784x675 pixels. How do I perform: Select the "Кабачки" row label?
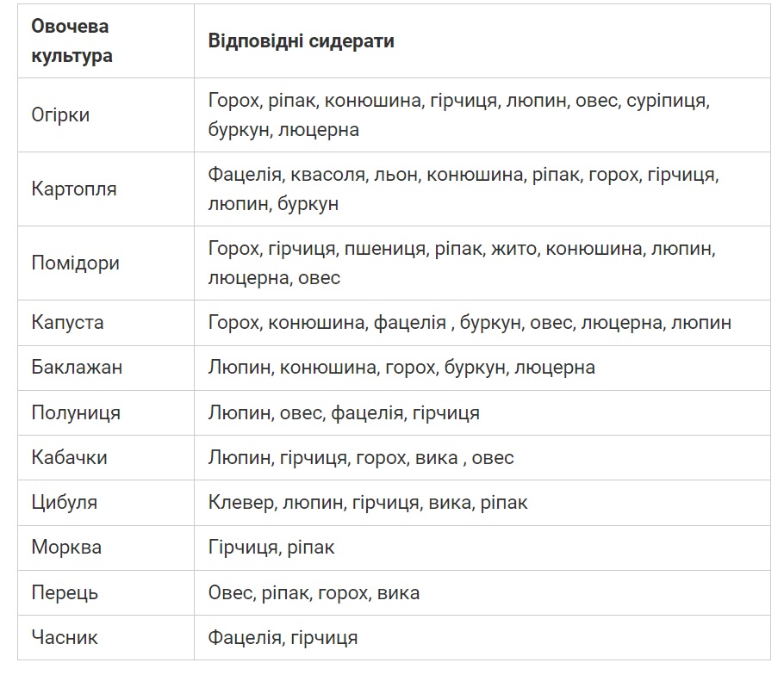pyautogui.click(x=69, y=457)
